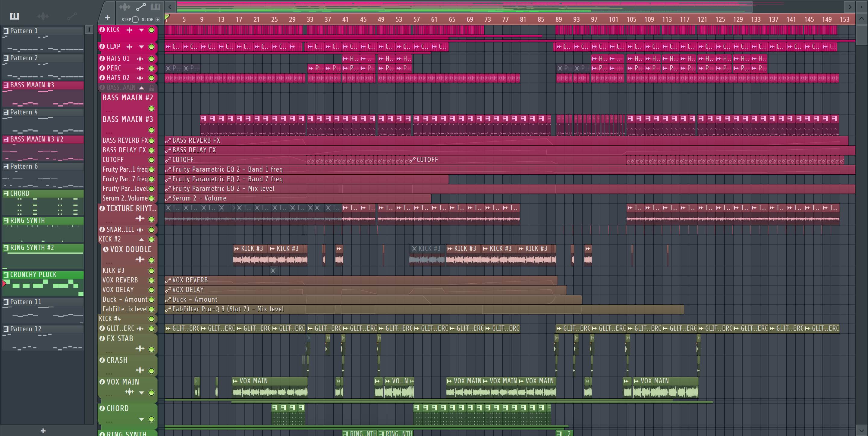This screenshot has width=868, height=436.
Task: Show automation clips in the picker panel
Action: point(72,16)
